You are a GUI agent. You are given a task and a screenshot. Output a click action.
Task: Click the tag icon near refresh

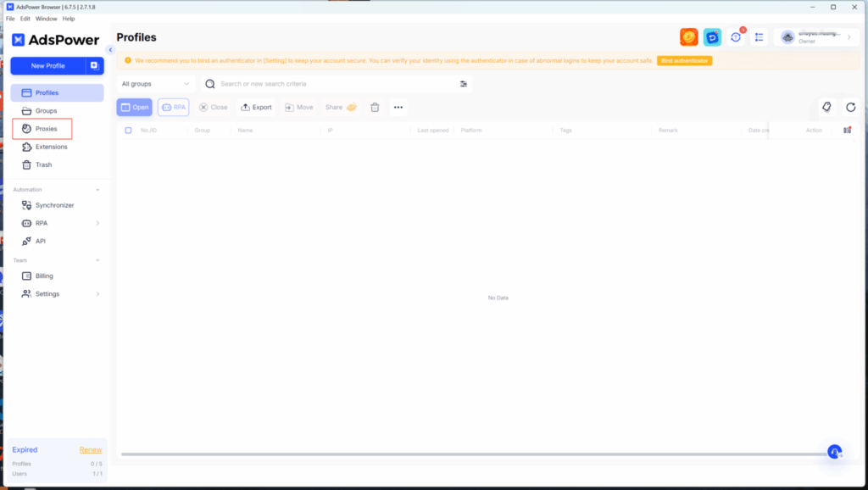coord(826,108)
